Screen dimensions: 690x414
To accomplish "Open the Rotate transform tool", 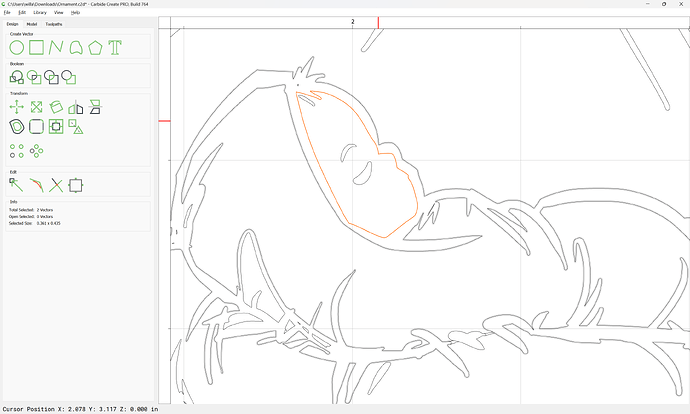I will point(56,107).
